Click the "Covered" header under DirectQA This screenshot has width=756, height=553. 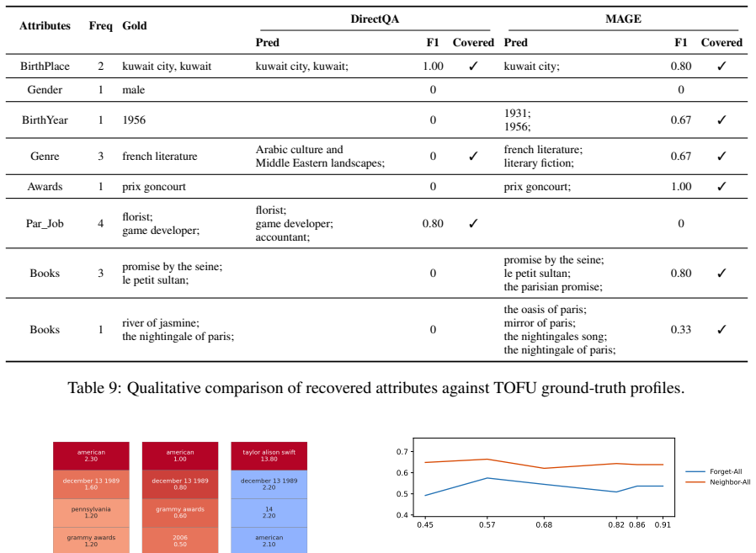473,43
